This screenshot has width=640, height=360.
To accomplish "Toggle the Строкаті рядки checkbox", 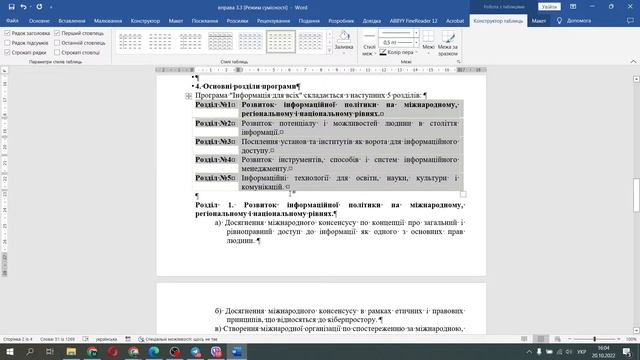I will (x=7, y=52).
